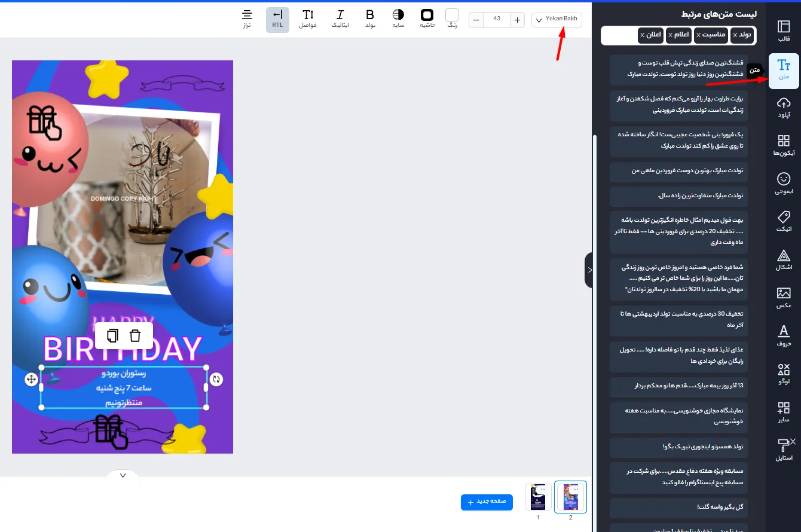Select the BIRTHDAY heading on the canvas
The width and height of the screenshot is (801, 532).
[123, 349]
